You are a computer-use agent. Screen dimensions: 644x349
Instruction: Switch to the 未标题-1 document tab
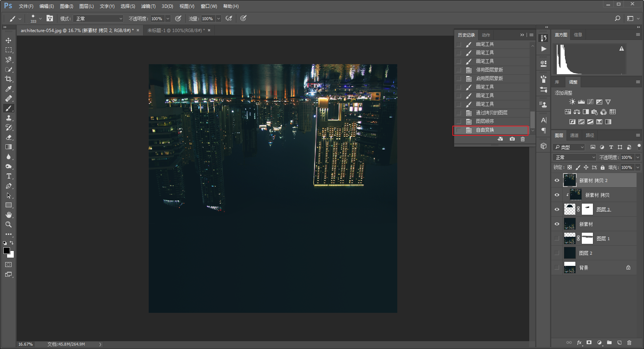[176, 30]
